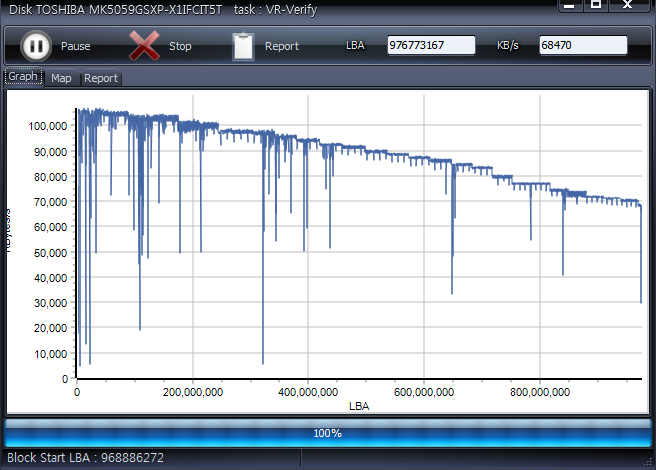Click the Block Start LBA status text
This screenshot has height=470, width=656.
tap(85, 458)
